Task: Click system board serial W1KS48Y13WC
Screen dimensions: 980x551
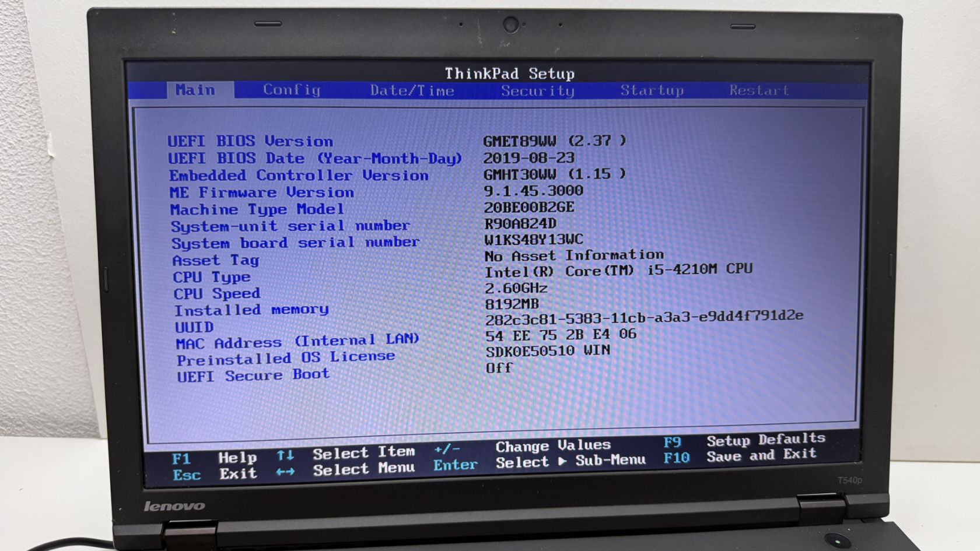Action: (534, 239)
